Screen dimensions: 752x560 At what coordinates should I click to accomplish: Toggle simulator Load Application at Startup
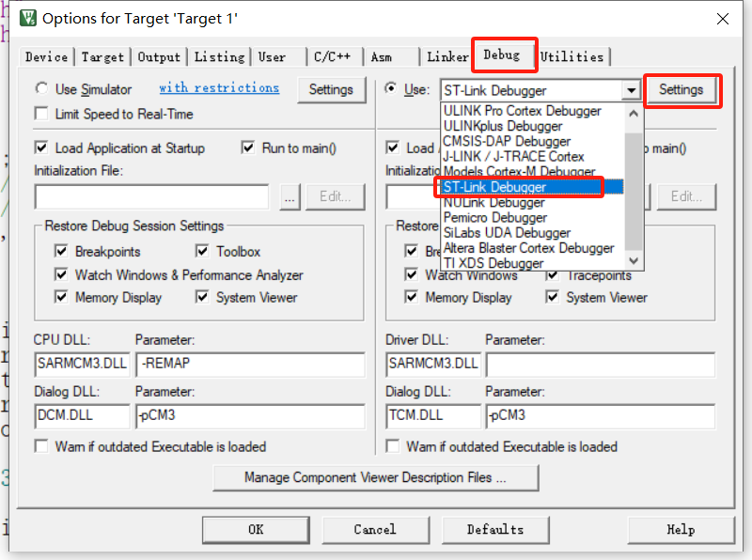[41, 148]
